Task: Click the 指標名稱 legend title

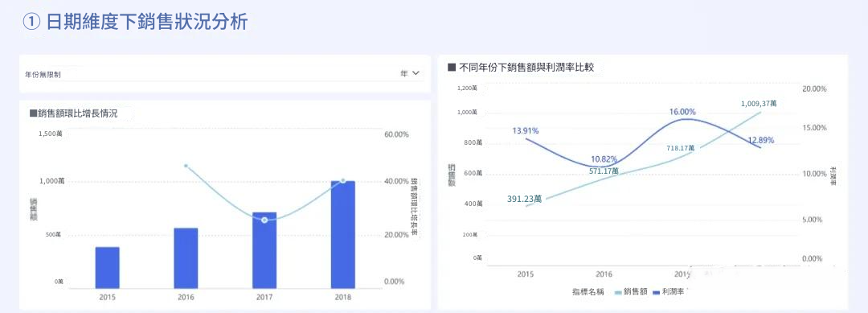Action: pyautogui.click(x=588, y=291)
